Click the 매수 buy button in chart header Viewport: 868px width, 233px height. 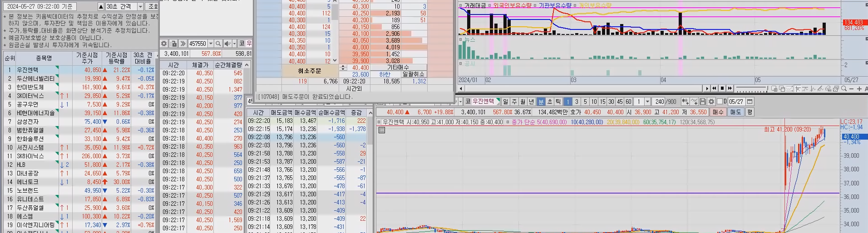point(718,112)
